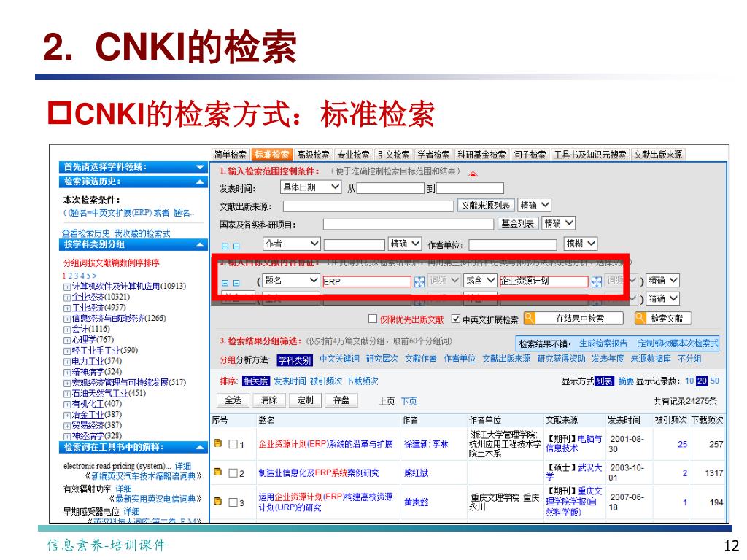Collapse section 1 with red arrow icon
The height and width of the screenshot is (560, 747).
tap(473, 174)
